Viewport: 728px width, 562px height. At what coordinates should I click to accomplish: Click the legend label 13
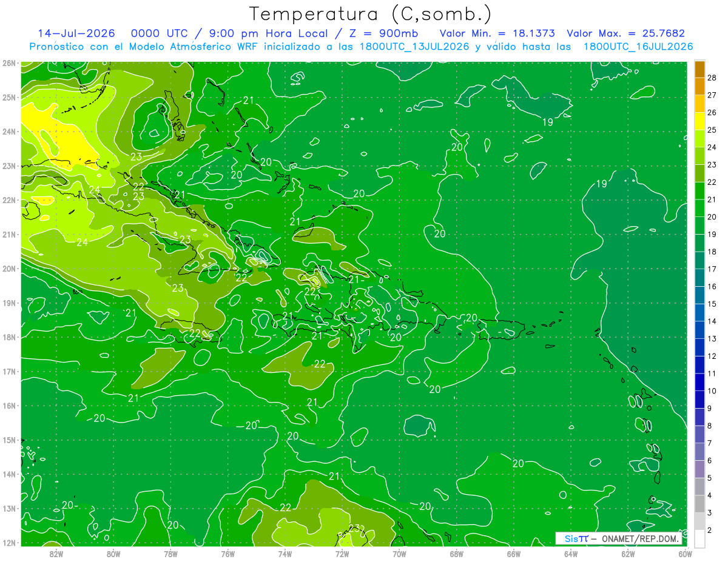pyautogui.click(x=712, y=338)
